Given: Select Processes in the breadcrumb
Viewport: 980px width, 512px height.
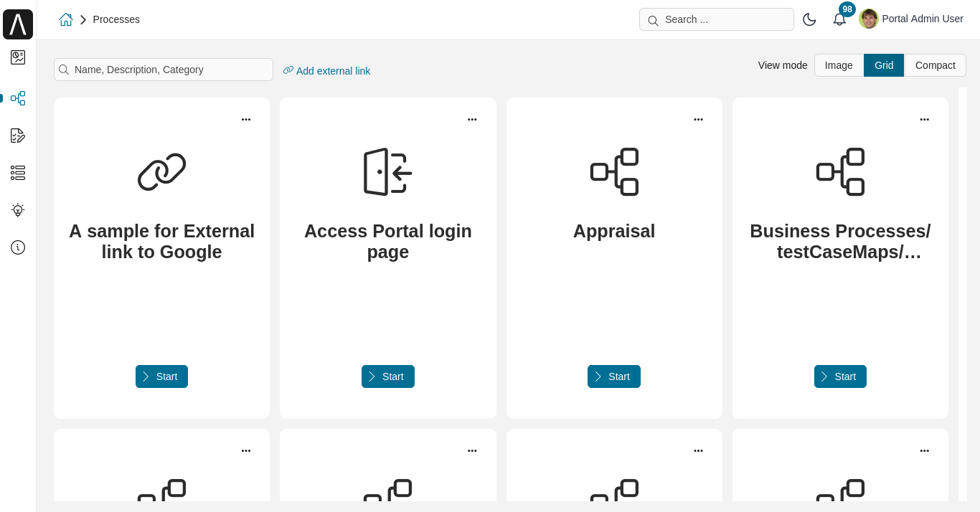Looking at the screenshot, I should click(x=116, y=19).
